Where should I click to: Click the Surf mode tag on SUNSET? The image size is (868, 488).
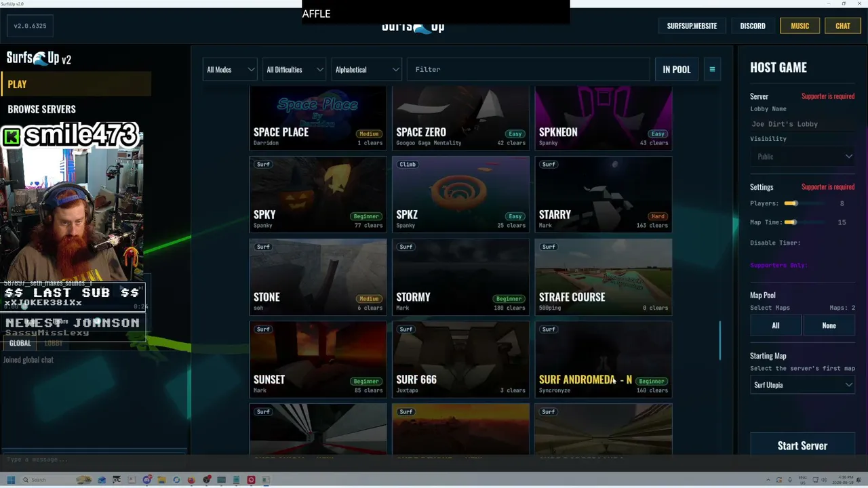click(x=263, y=329)
